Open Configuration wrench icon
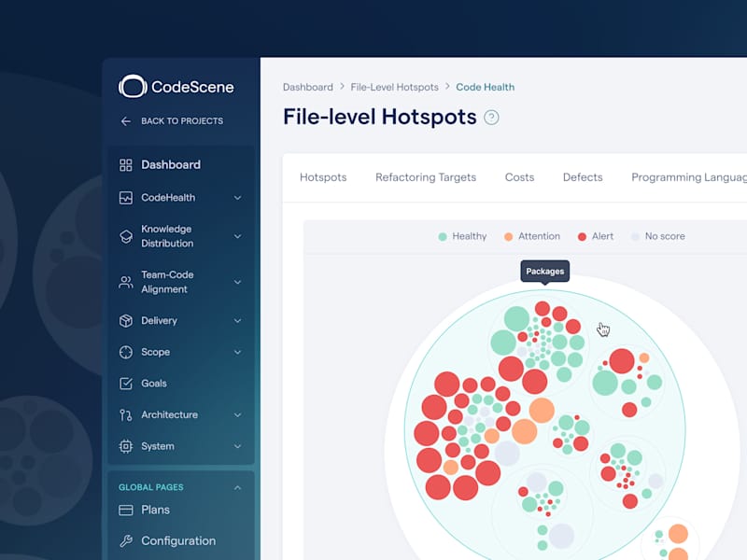The height and width of the screenshot is (560, 747). click(126, 541)
